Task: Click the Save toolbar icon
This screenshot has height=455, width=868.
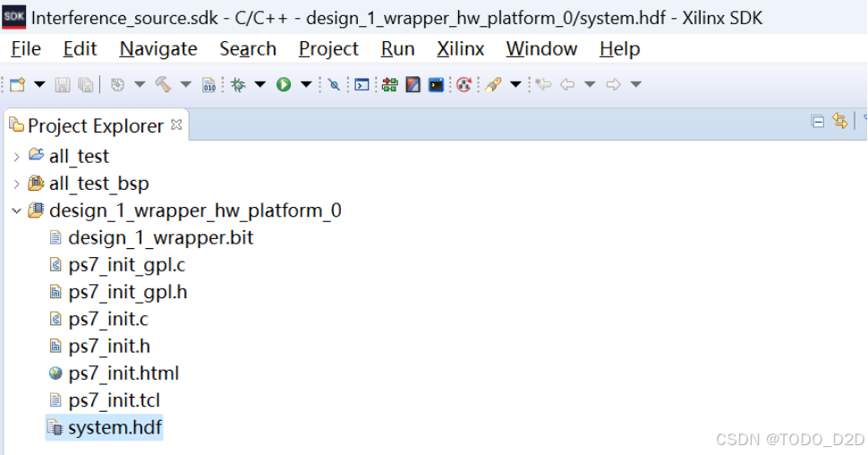Action: click(62, 85)
